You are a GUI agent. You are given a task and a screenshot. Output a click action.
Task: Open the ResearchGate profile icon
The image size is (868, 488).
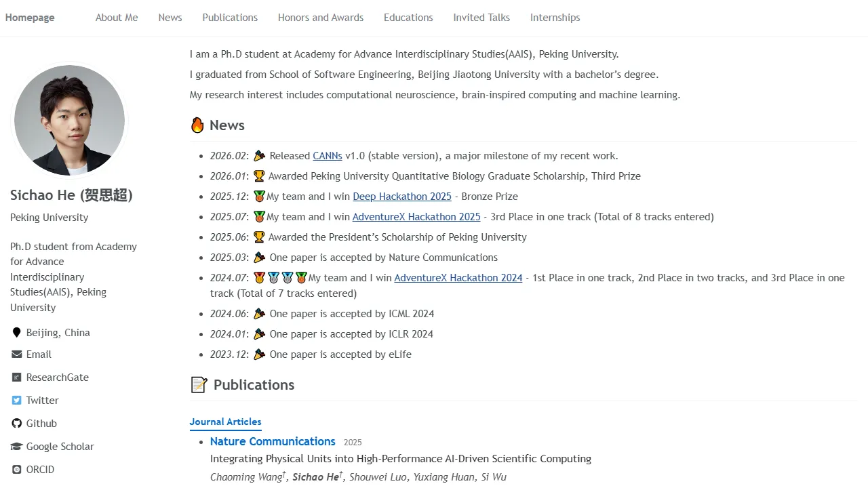coord(15,377)
